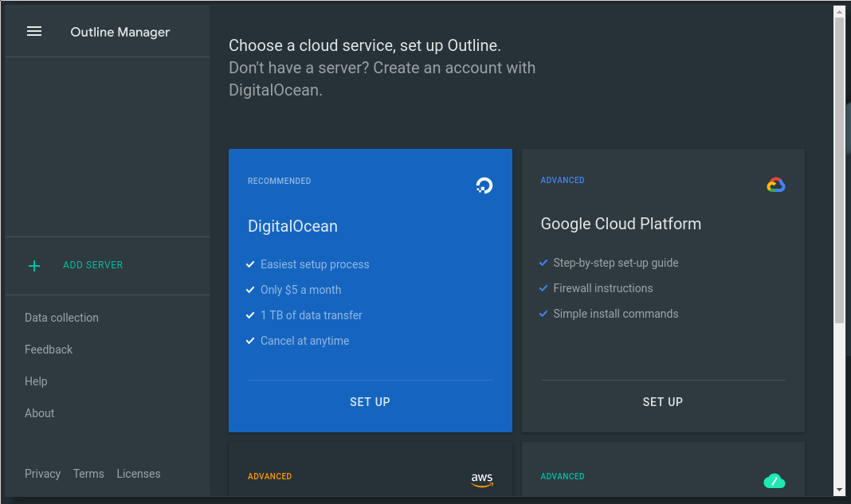Set up Google Cloud Platform server
The width and height of the screenshot is (851, 504).
tap(663, 402)
